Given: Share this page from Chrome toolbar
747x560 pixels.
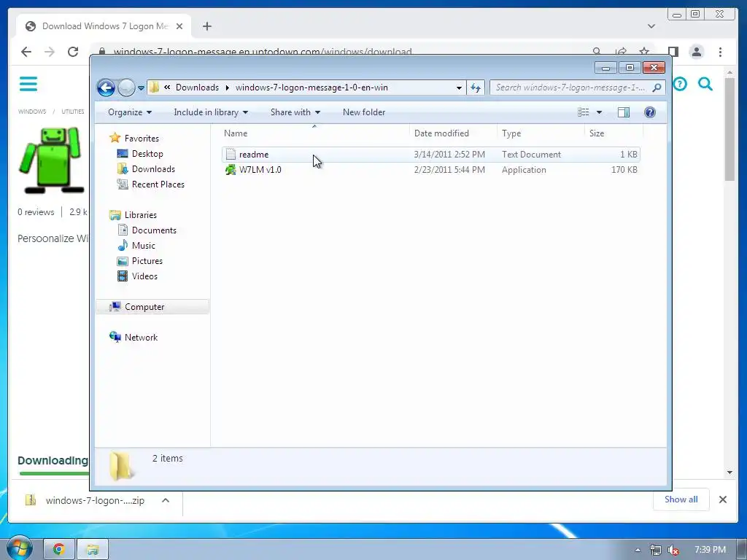Looking at the screenshot, I should point(621,52).
